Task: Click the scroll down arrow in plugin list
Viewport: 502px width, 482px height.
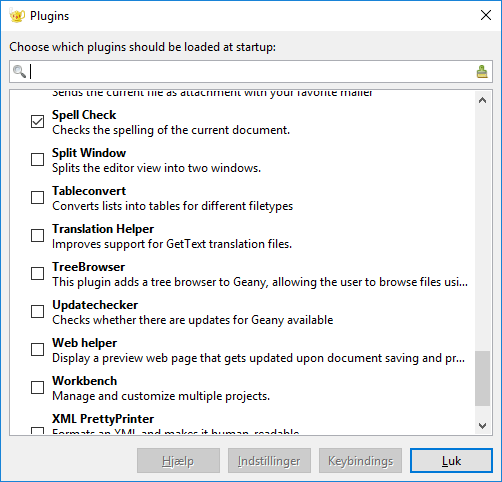Action: click(x=482, y=426)
